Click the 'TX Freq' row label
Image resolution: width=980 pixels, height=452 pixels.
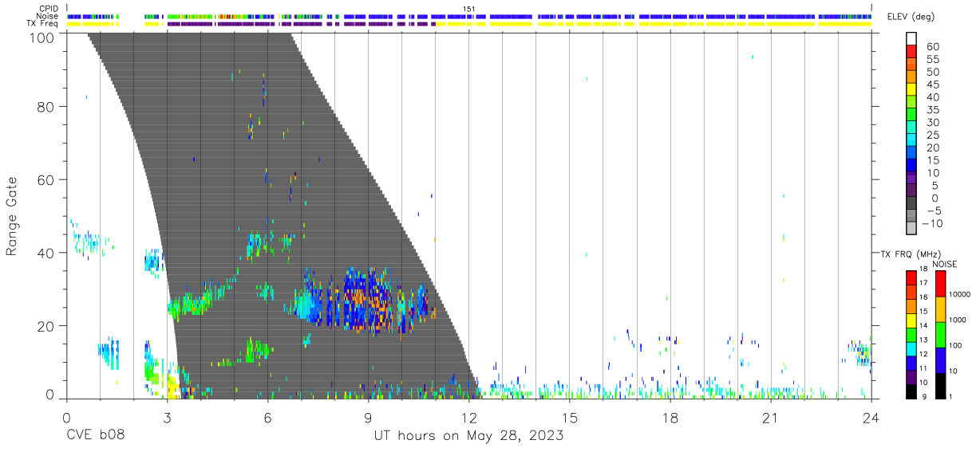(x=43, y=24)
